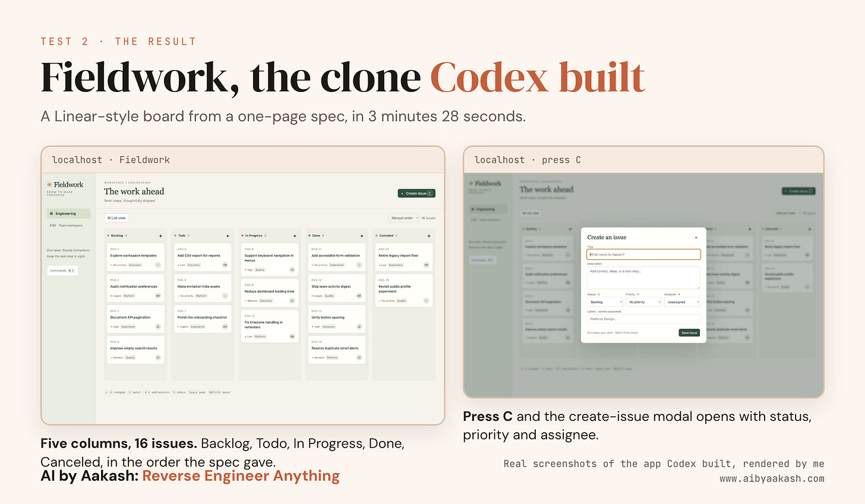Open the Commands ⌘K palette button
Viewport: 865px width, 504px height.
pyautogui.click(x=62, y=270)
